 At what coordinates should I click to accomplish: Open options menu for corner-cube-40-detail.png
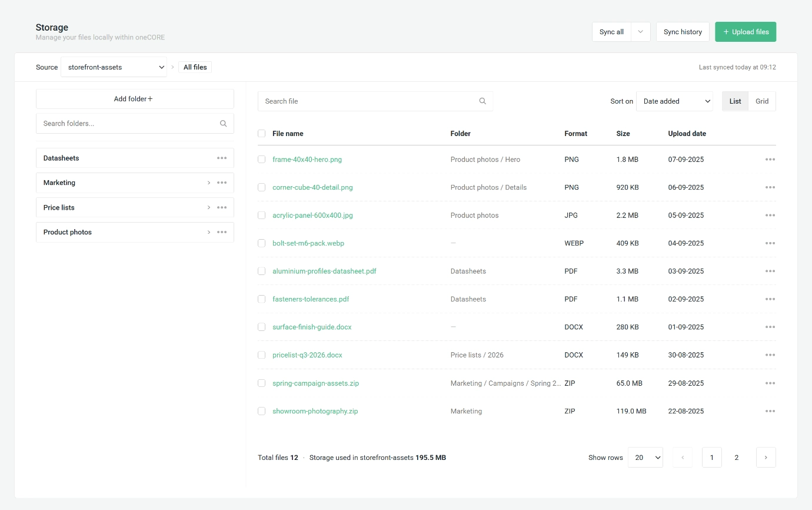pyautogui.click(x=770, y=187)
